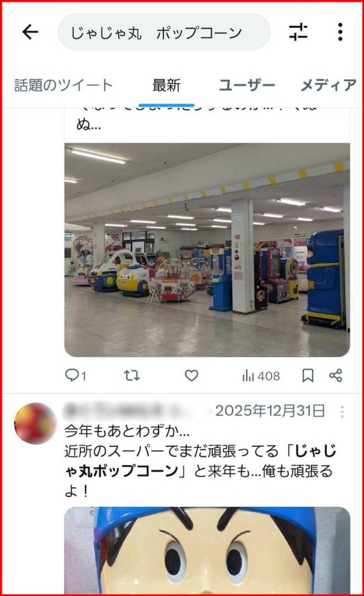
Task: Switch to 話題のツイート tab
Action: [x=64, y=85]
